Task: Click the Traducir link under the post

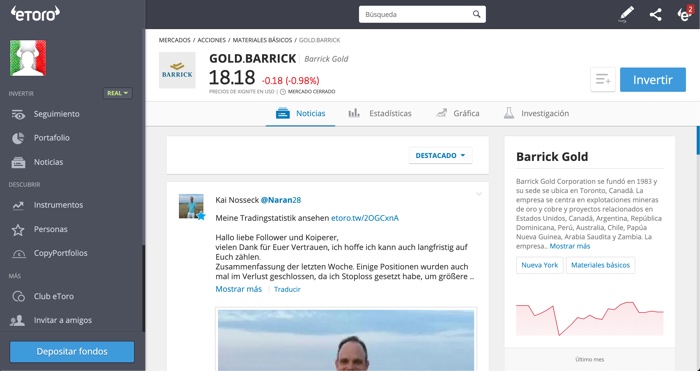Action: 287,289
